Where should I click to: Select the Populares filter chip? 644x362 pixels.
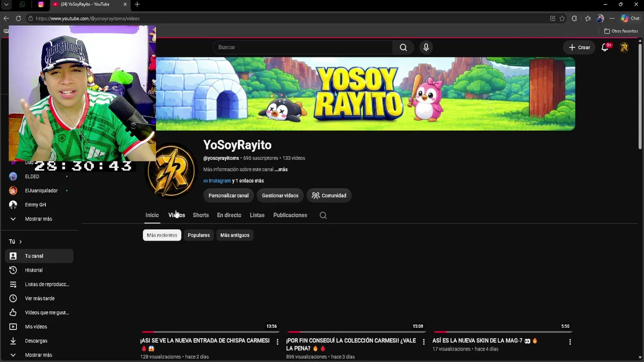(x=199, y=235)
